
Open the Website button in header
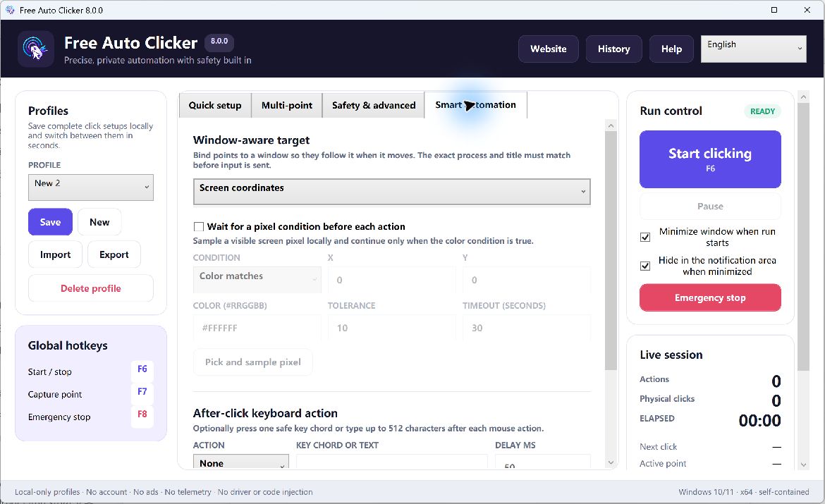(x=549, y=49)
